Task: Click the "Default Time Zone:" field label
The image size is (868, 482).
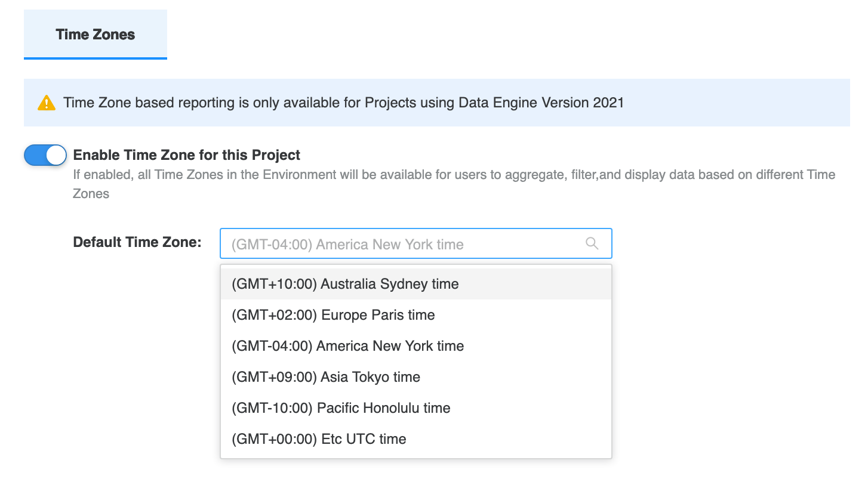Action: coord(137,242)
